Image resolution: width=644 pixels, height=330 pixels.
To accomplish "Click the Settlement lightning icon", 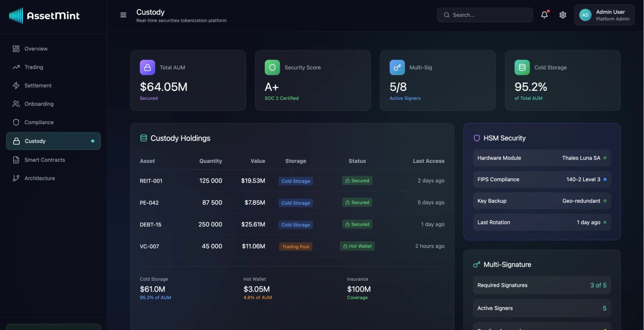I will (16, 85).
